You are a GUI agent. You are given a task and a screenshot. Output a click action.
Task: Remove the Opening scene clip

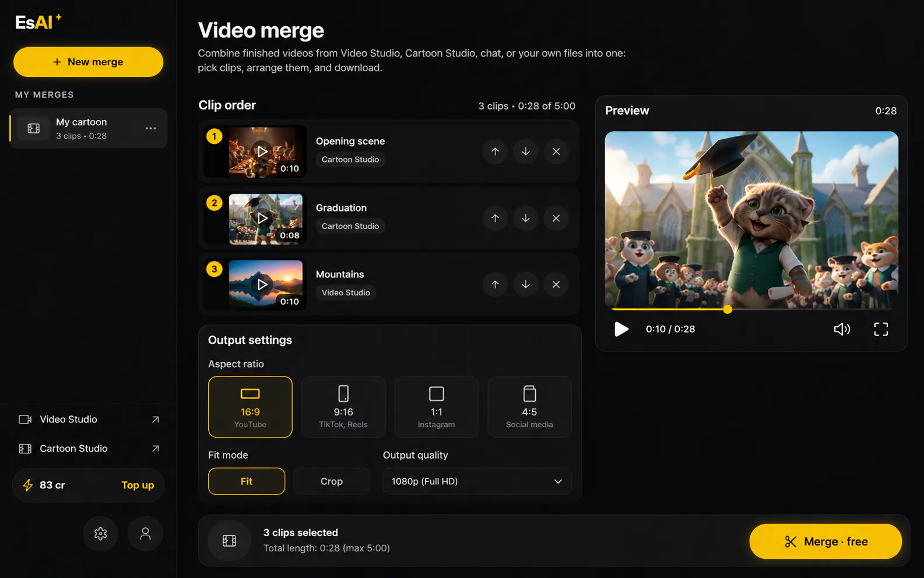coord(556,151)
